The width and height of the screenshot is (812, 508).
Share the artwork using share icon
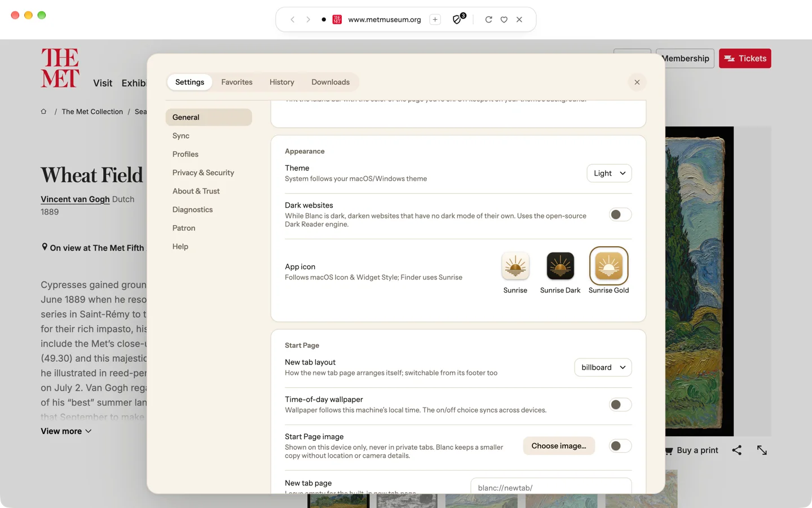coord(737,450)
